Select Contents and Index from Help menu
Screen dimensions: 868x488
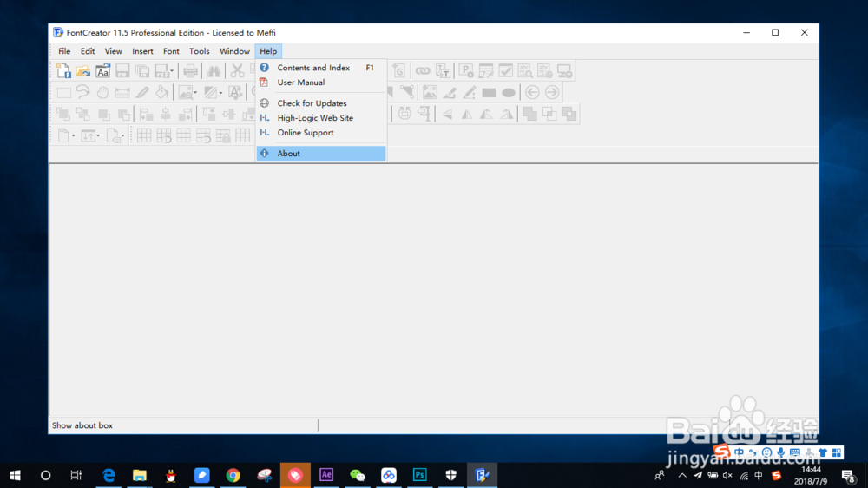(x=321, y=68)
